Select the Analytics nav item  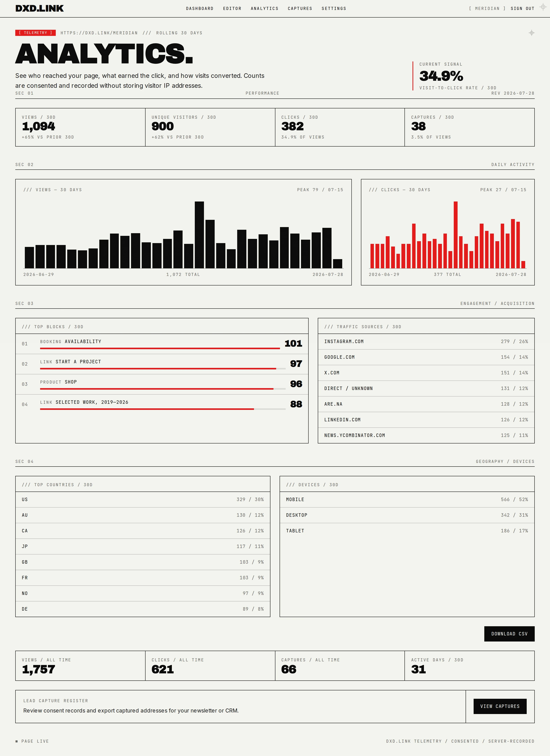(x=264, y=9)
